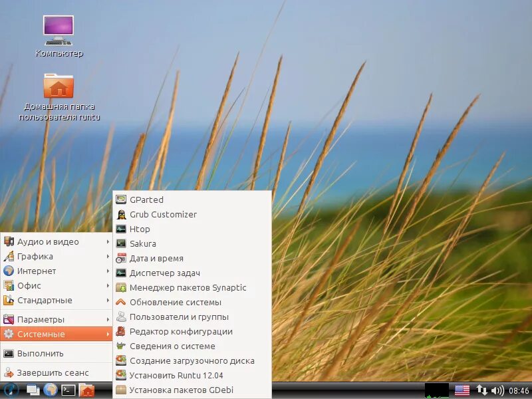Open the Стандартные menu category
The width and height of the screenshot is (532, 399).
click(x=57, y=300)
